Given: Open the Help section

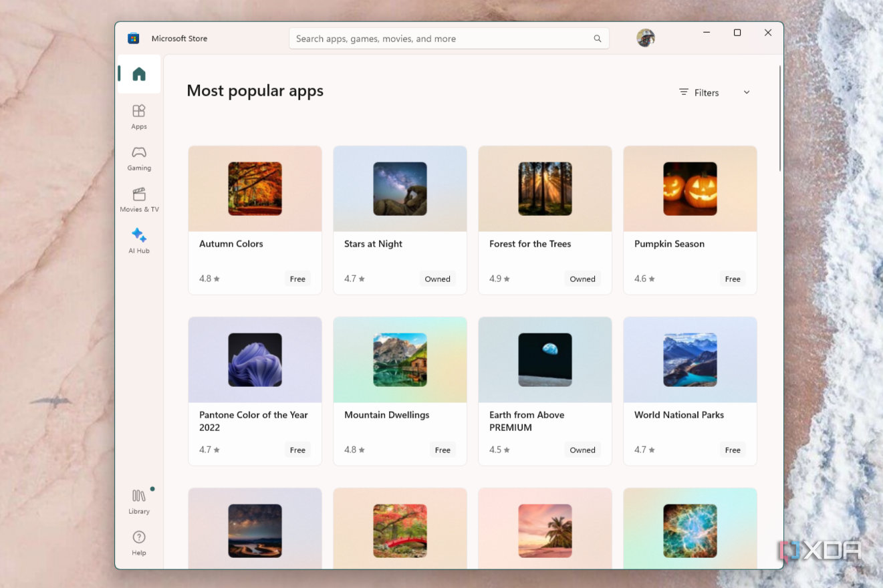Looking at the screenshot, I should [x=138, y=542].
